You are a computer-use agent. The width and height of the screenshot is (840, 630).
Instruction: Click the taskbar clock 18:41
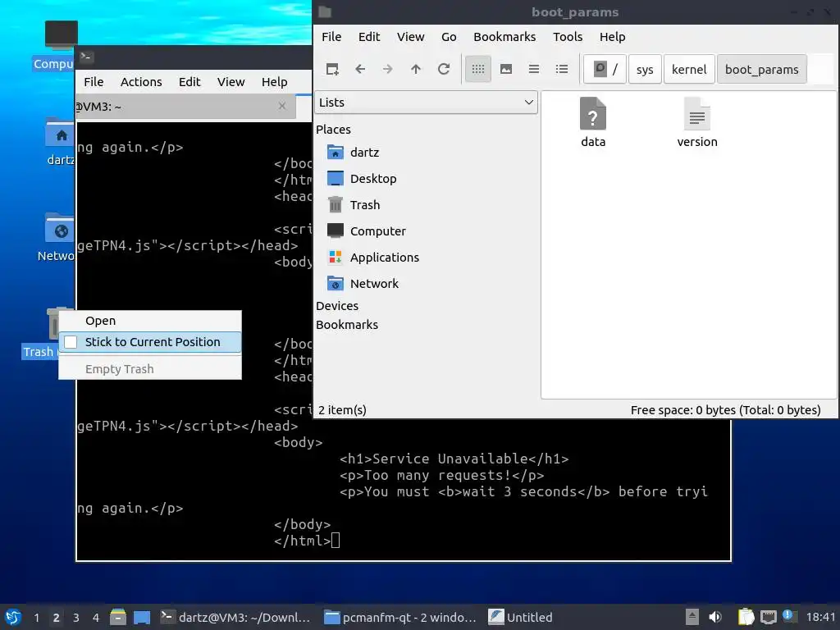(820, 617)
